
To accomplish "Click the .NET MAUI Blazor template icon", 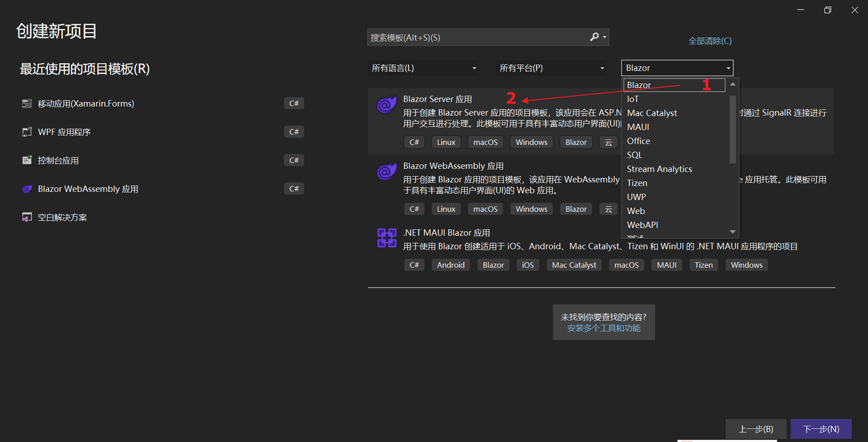I will coord(387,238).
